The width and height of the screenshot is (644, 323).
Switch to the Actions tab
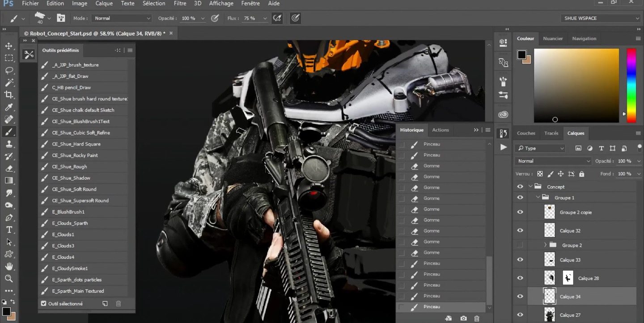[x=440, y=130]
